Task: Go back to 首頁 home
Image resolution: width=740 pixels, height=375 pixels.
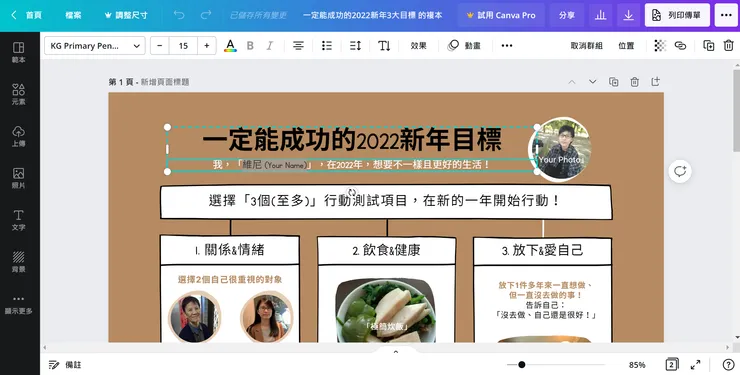Action: coord(26,15)
